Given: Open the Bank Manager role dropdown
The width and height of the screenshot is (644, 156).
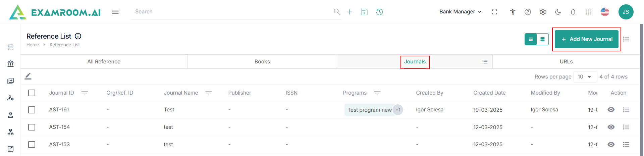Looking at the screenshot, I should click(460, 12).
